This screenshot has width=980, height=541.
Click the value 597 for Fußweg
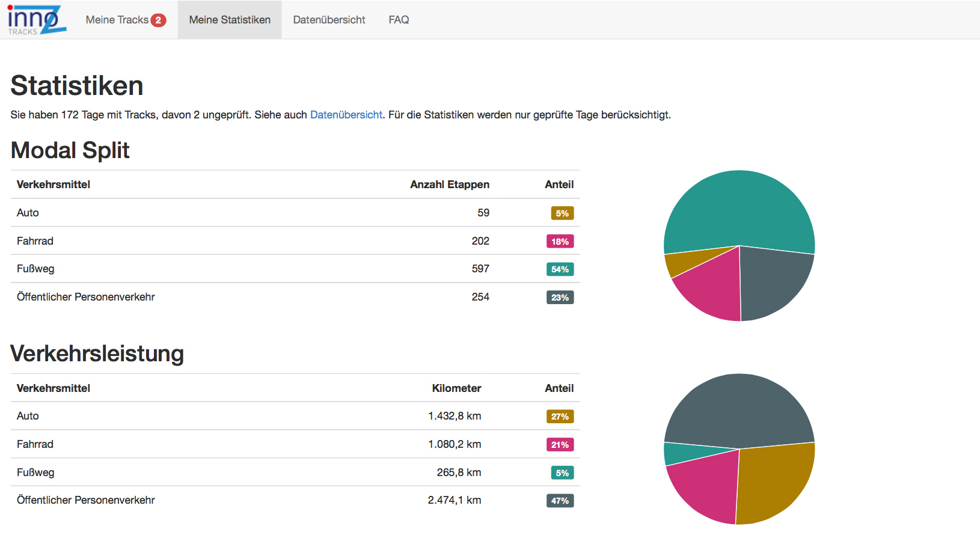[480, 269]
